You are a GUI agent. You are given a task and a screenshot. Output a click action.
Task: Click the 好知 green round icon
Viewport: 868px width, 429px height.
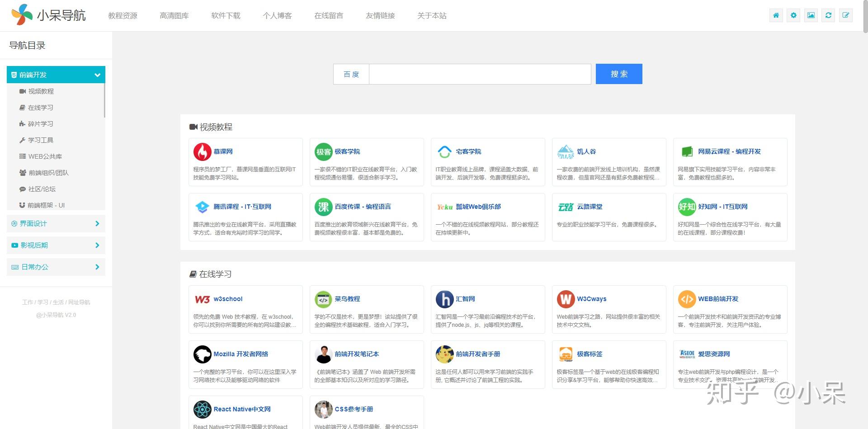687,207
